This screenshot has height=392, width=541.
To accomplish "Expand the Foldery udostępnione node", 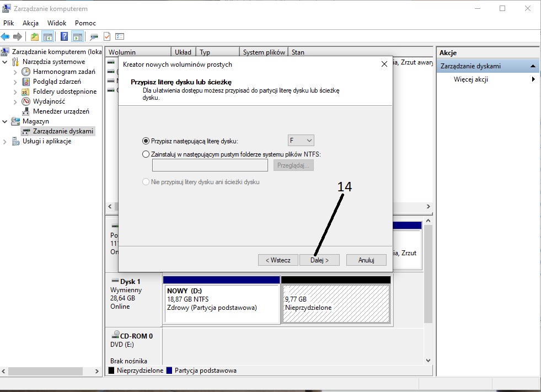I will (x=15, y=92).
